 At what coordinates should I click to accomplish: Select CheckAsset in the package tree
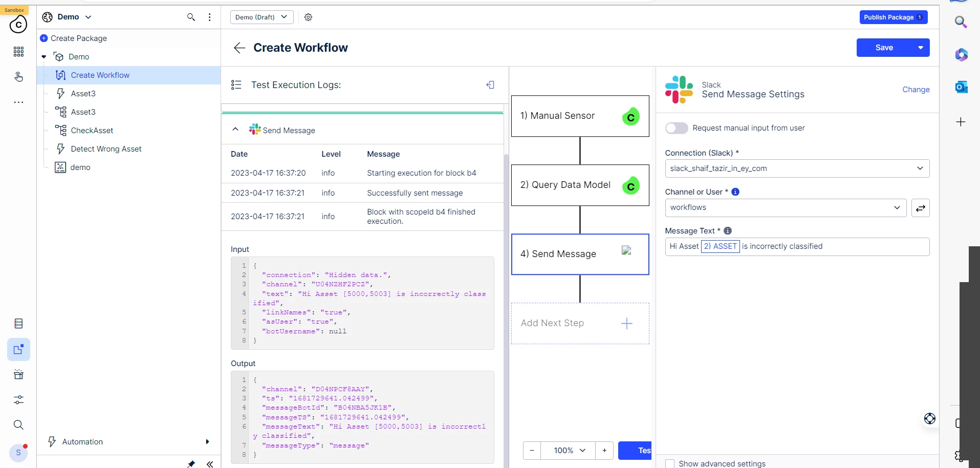(92, 131)
